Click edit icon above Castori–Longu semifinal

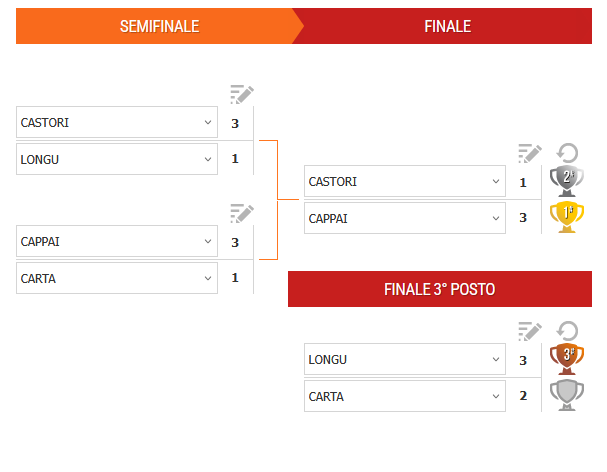tap(241, 94)
